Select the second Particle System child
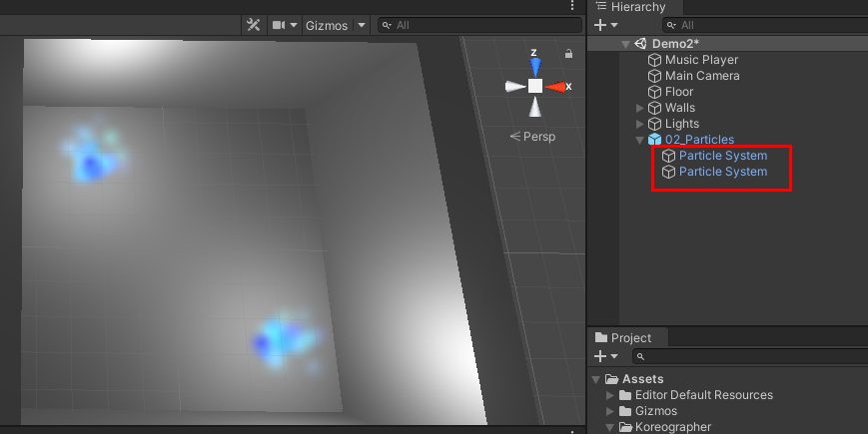Viewport: 868px width, 434px height. point(723,172)
